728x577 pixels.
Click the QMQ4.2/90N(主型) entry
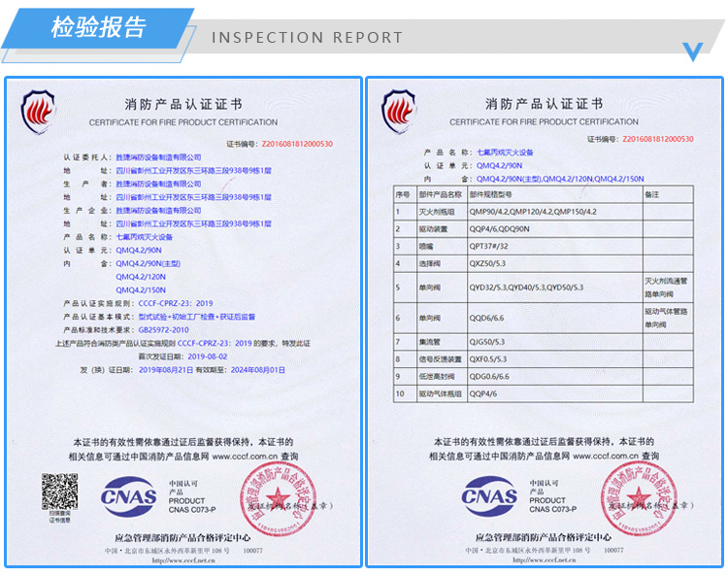[149, 263]
